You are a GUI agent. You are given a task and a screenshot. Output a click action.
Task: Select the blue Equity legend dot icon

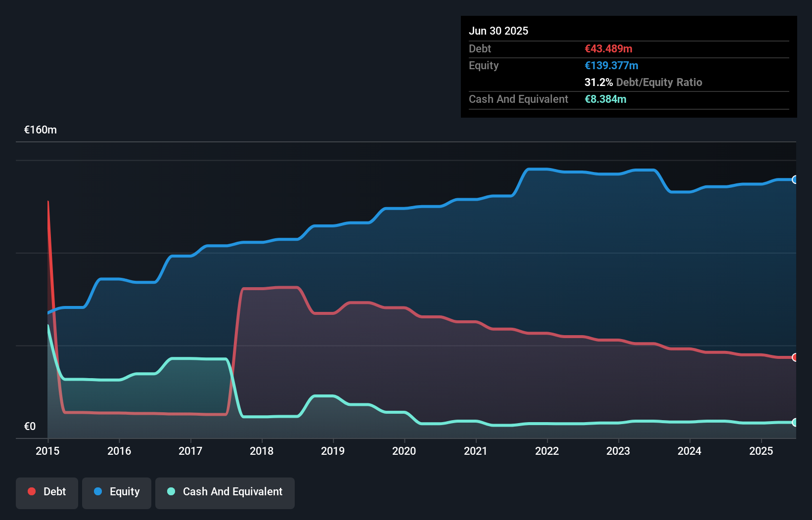click(98, 491)
